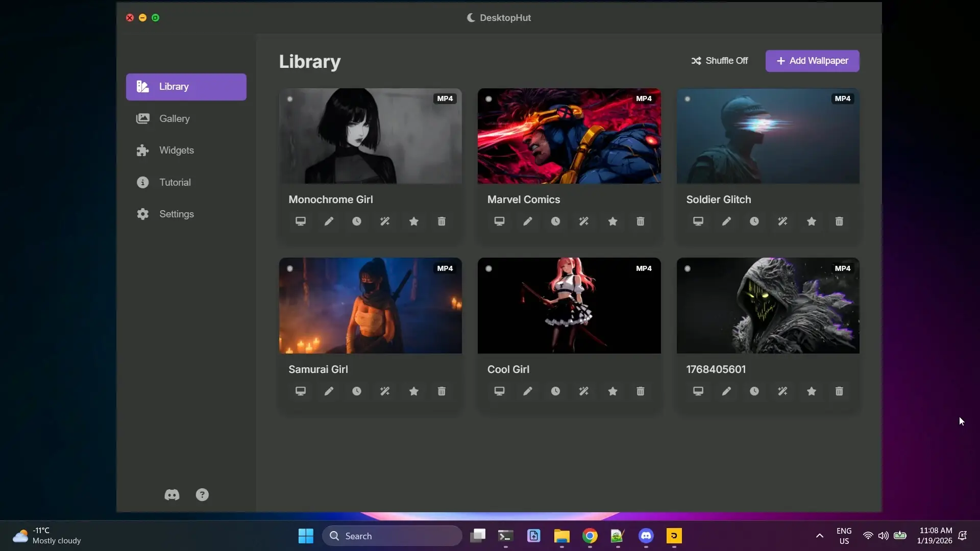
Task: Open clock schedule for Soldier Glitch
Action: point(754,221)
